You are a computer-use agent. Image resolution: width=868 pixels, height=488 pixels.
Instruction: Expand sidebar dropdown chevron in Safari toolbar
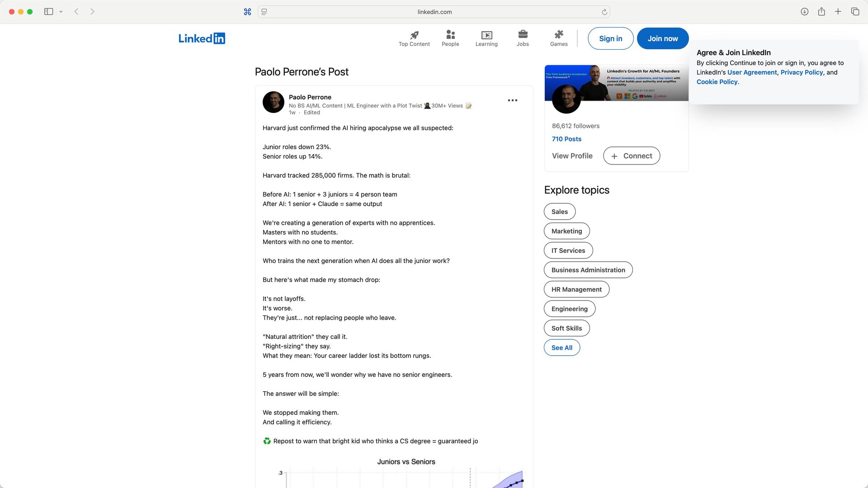click(x=61, y=12)
